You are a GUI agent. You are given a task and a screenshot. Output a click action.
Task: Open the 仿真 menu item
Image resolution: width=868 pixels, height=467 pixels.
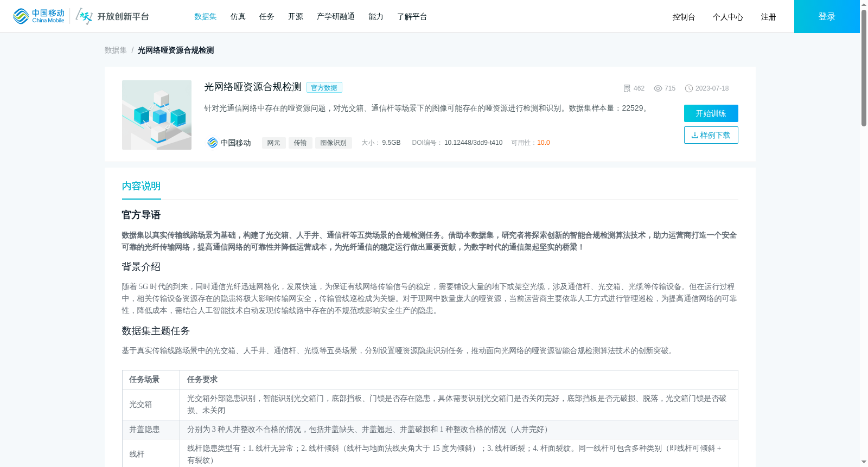238,17
